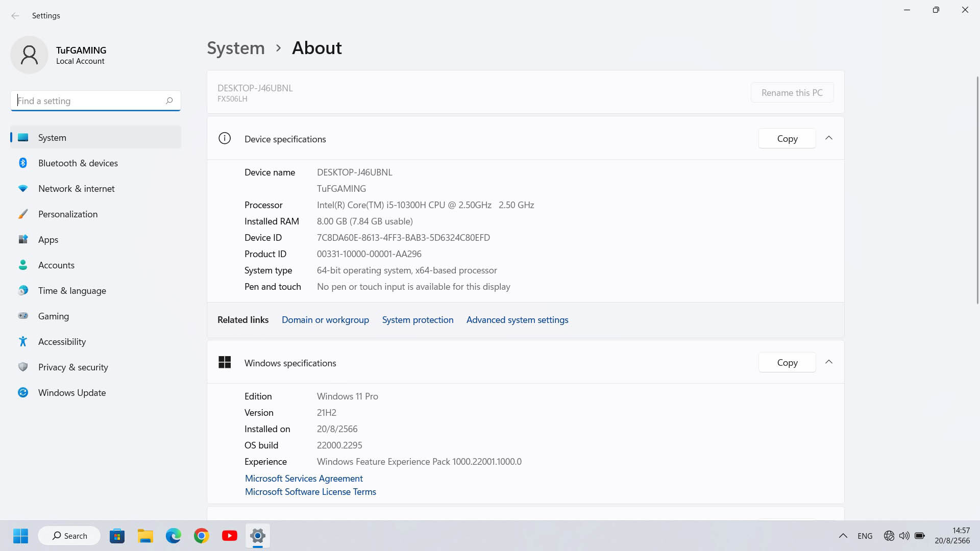This screenshot has width=980, height=551.
Task: Open Accounts settings
Action: (95, 265)
